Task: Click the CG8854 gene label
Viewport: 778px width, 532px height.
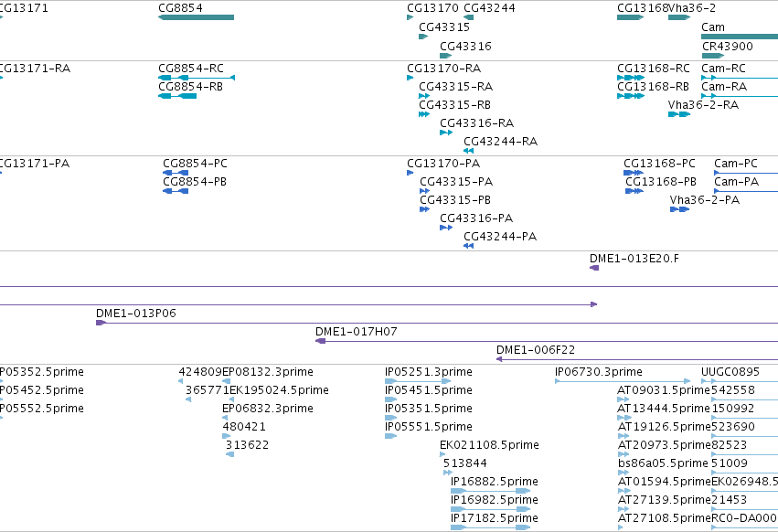Action: pos(181,8)
